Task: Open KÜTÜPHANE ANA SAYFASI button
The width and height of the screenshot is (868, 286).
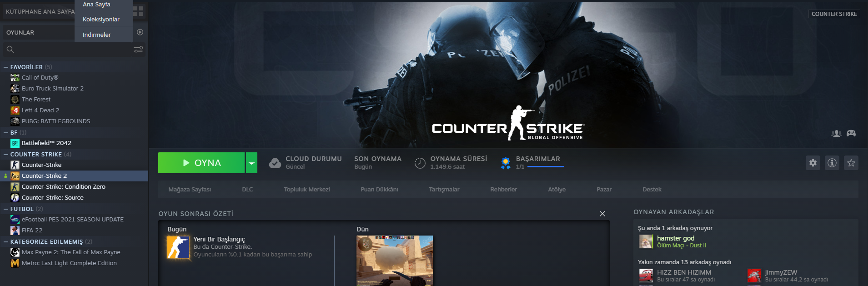Action: (x=39, y=11)
